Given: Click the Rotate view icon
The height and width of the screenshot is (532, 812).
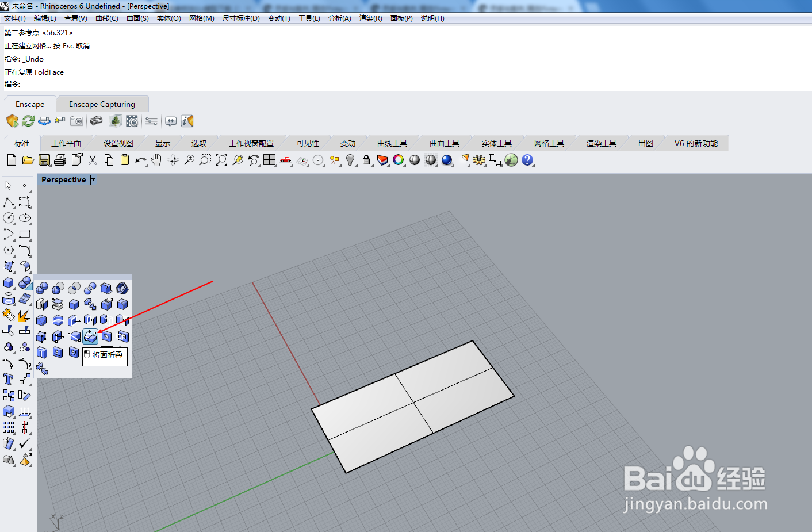Looking at the screenshot, I should point(173,160).
